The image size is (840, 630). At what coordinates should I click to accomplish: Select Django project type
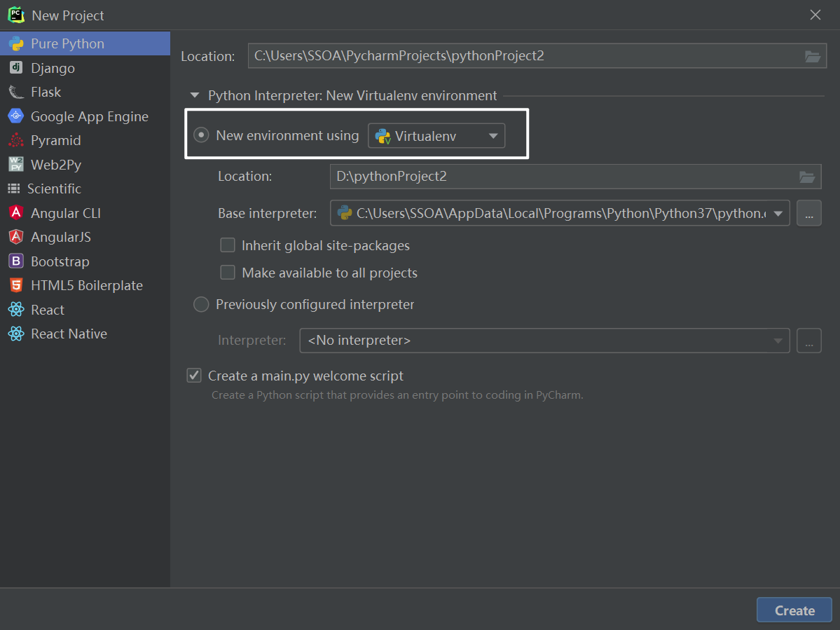pyautogui.click(x=85, y=68)
